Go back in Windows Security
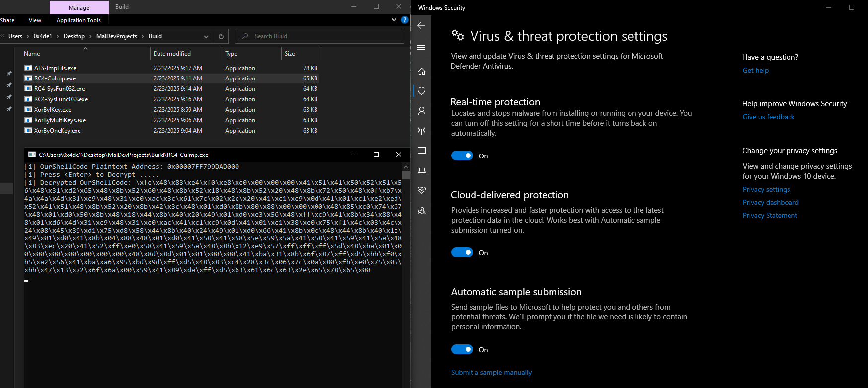The image size is (868, 388). (421, 25)
